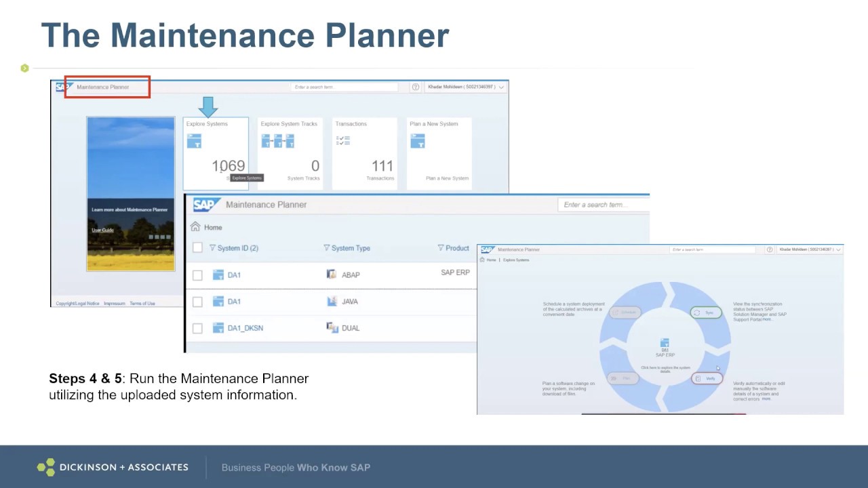Image resolution: width=868 pixels, height=488 pixels.
Task: Click the help icon in the cycle diagram window
Action: pyautogui.click(x=769, y=249)
